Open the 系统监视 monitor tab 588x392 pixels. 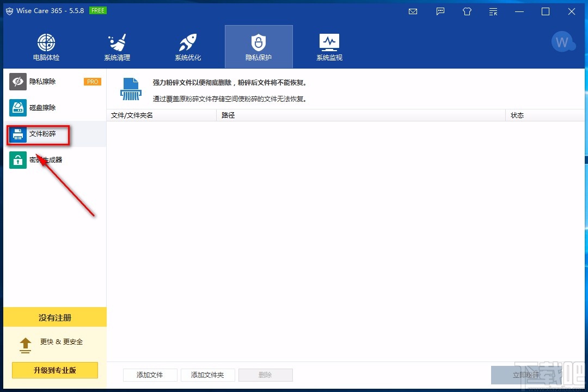pyautogui.click(x=329, y=47)
